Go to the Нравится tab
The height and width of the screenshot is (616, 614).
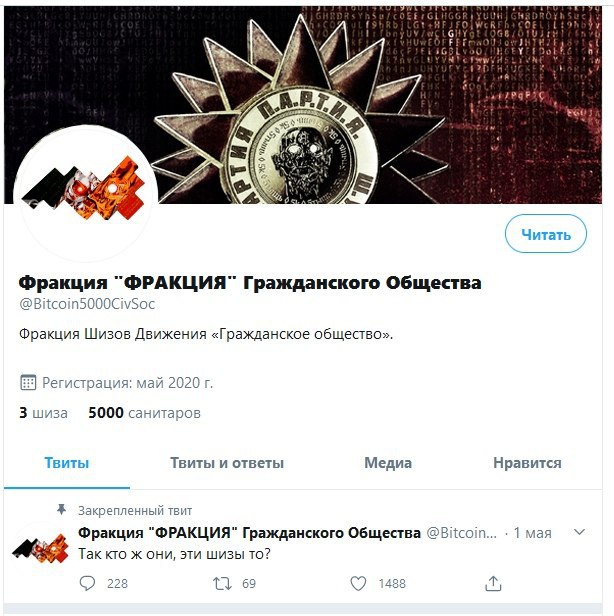(527, 463)
